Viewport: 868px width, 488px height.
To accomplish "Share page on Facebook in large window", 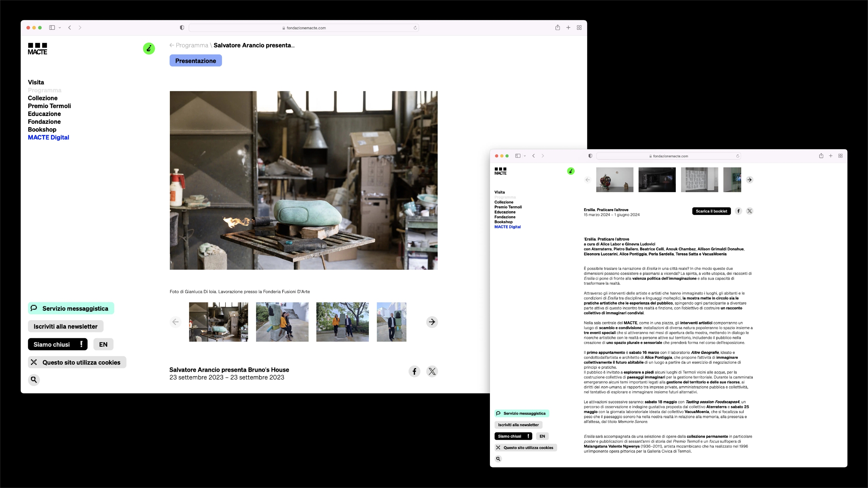I will (x=414, y=371).
